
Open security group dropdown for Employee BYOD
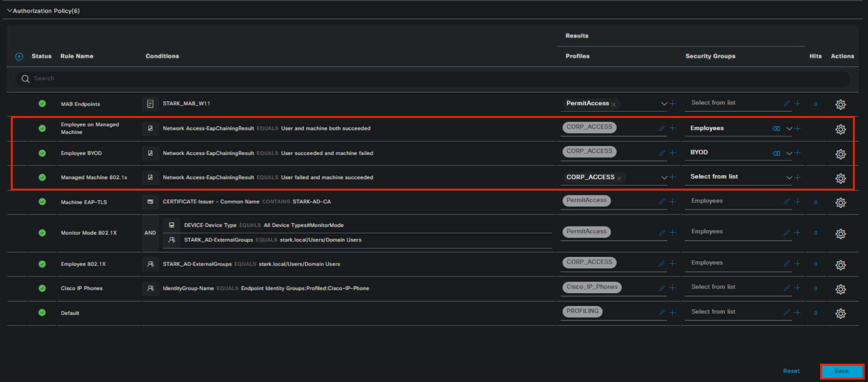789,153
